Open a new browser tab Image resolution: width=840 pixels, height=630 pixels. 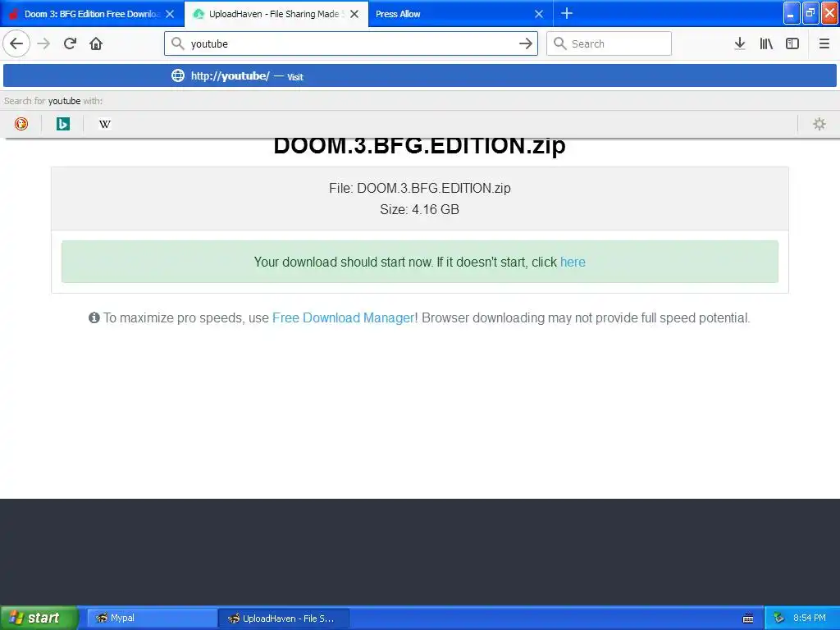click(x=566, y=13)
